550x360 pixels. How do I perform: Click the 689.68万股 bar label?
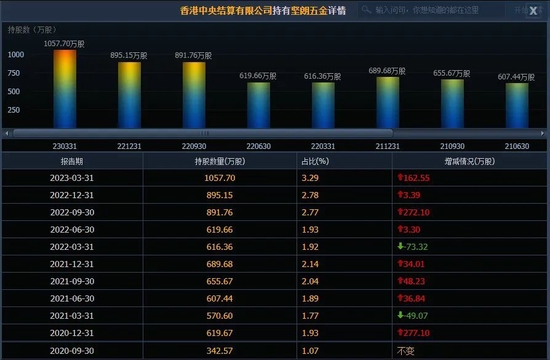(387, 71)
